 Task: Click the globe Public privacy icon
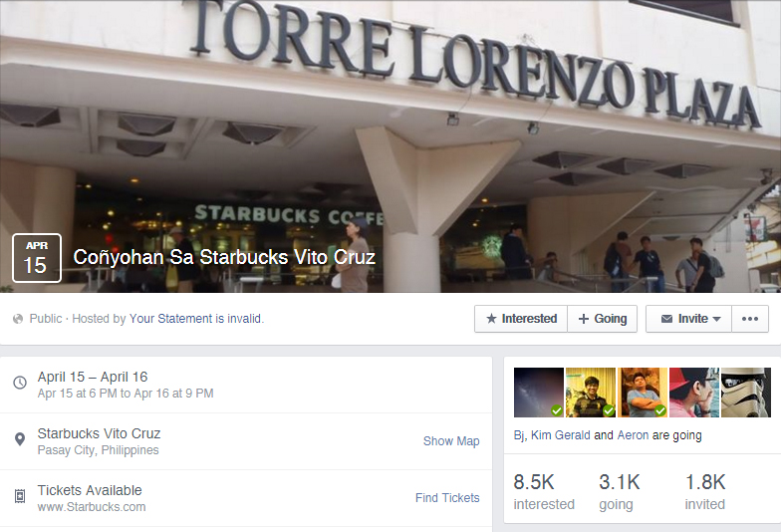pyautogui.click(x=18, y=319)
